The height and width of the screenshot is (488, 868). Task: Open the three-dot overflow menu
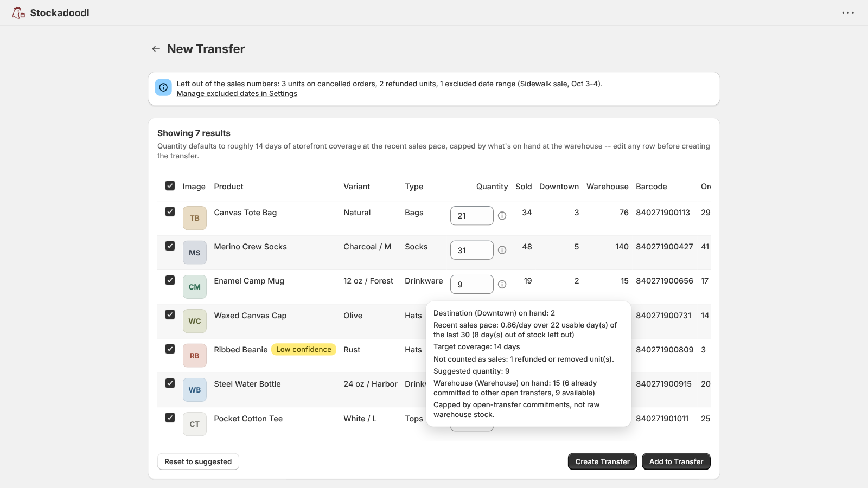tap(848, 12)
